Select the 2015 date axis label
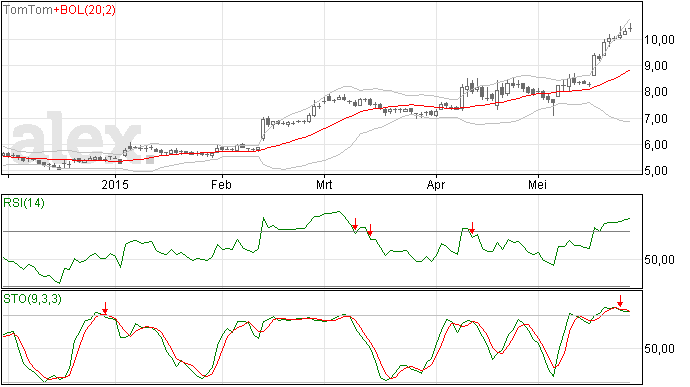The image size is (690, 387). point(115,184)
